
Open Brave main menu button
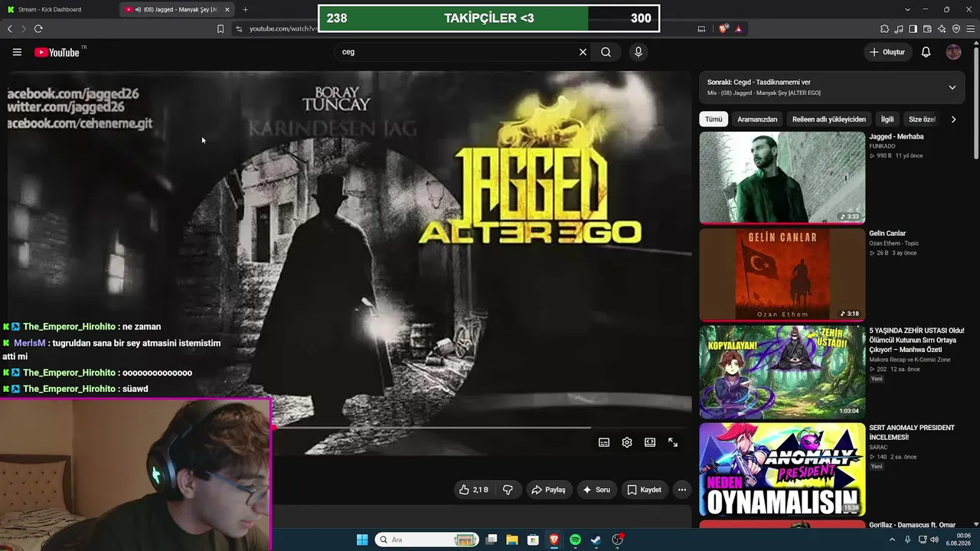point(971,29)
